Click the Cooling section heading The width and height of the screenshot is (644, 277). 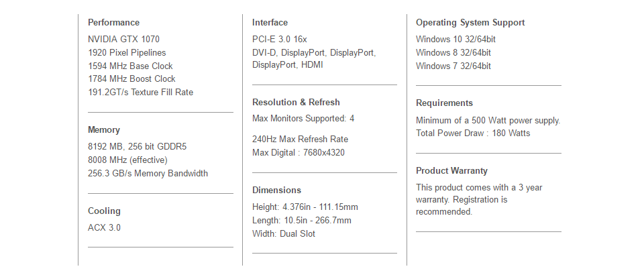[104, 211]
